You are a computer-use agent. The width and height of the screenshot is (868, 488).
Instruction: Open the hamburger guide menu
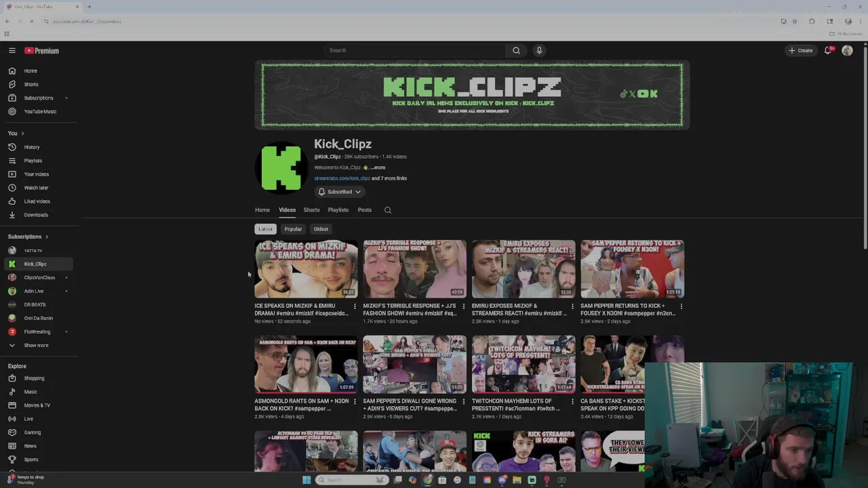[x=12, y=50]
